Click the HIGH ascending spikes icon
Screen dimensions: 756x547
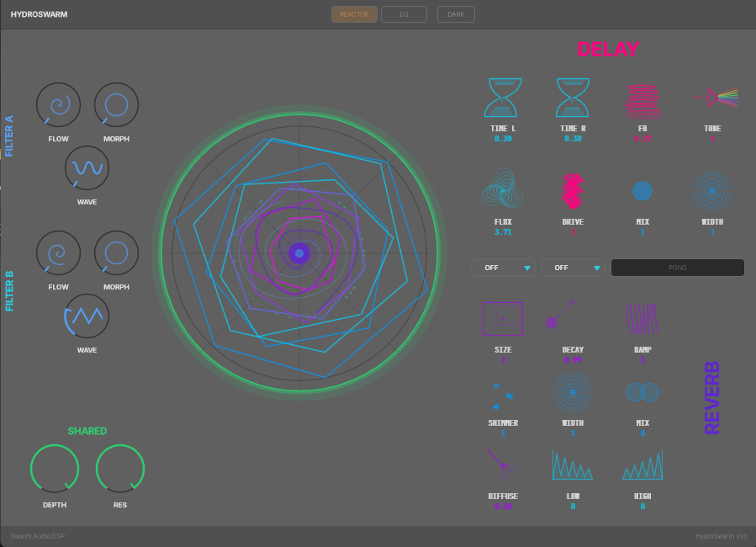(x=642, y=465)
